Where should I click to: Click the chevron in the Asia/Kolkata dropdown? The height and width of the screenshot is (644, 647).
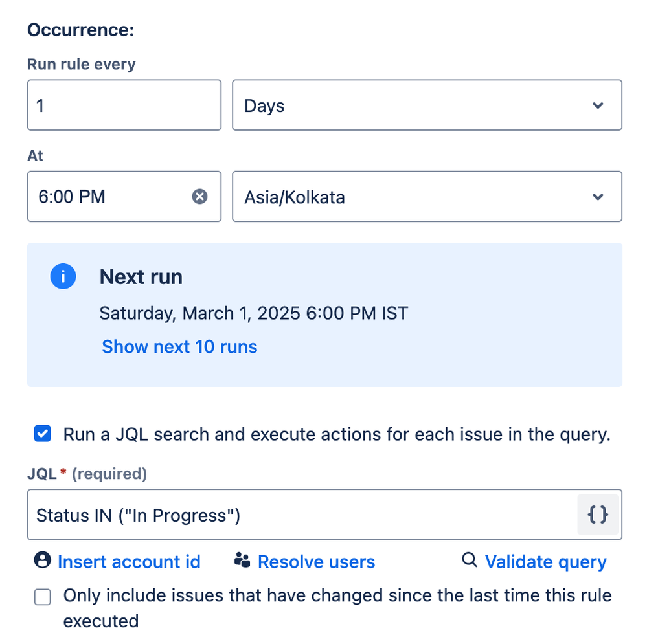coord(598,197)
